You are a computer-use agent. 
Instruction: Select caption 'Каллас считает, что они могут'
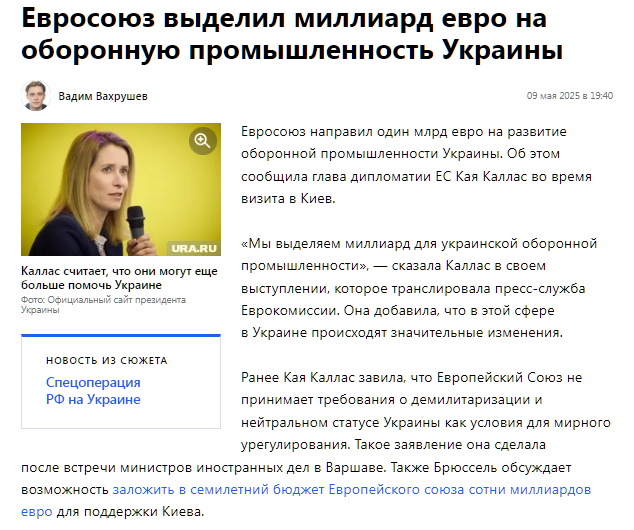pyautogui.click(x=119, y=278)
